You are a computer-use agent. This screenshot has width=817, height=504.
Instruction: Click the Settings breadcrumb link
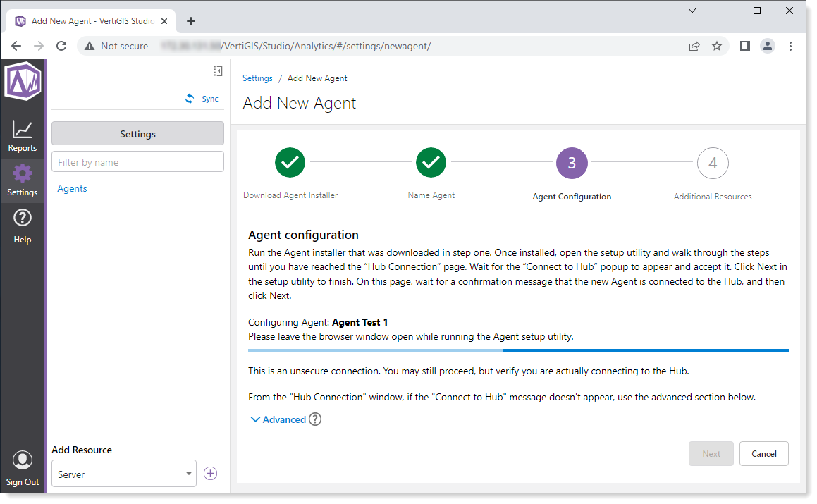point(257,78)
